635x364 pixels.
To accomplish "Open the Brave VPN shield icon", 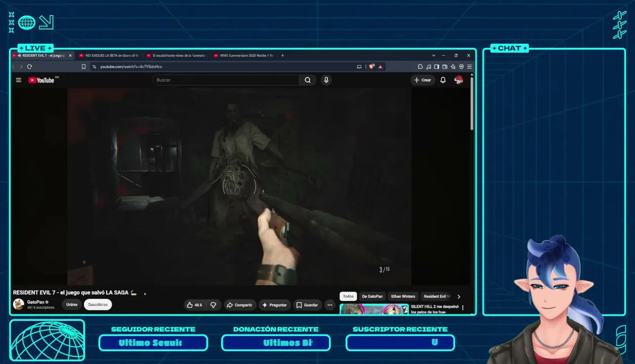I will 461,67.
